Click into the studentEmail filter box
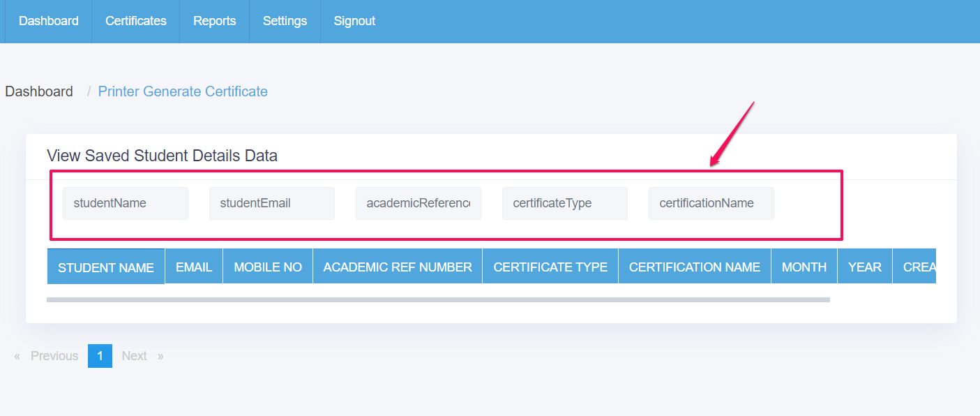Screen dimensions: 980x416 (272, 203)
